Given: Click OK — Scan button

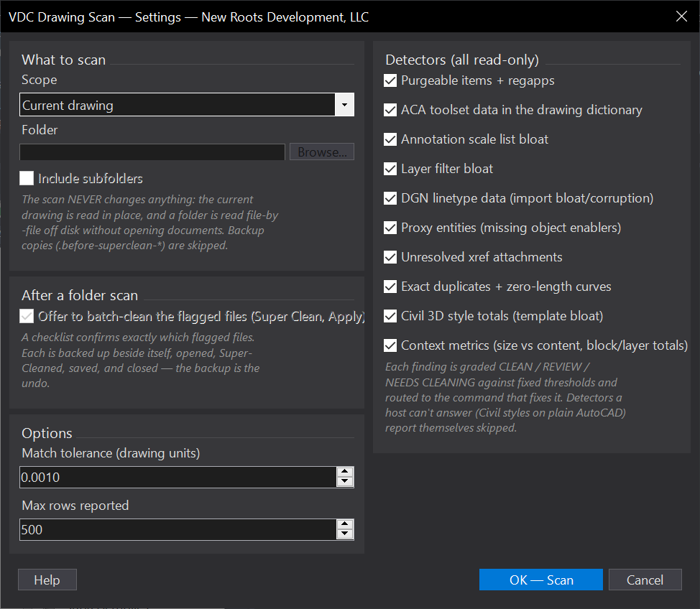Looking at the screenshot, I should tap(541, 580).
